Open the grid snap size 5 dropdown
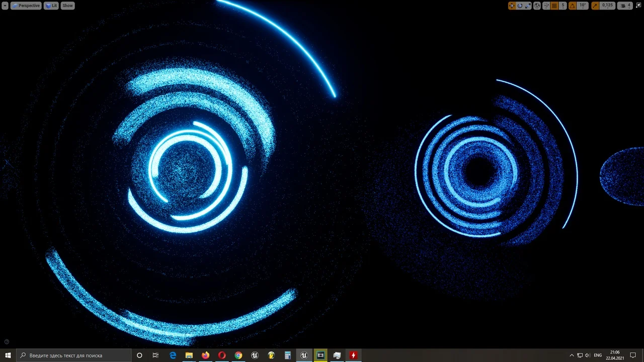This screenshot has width=644, height=362. [x=563, y=6]
